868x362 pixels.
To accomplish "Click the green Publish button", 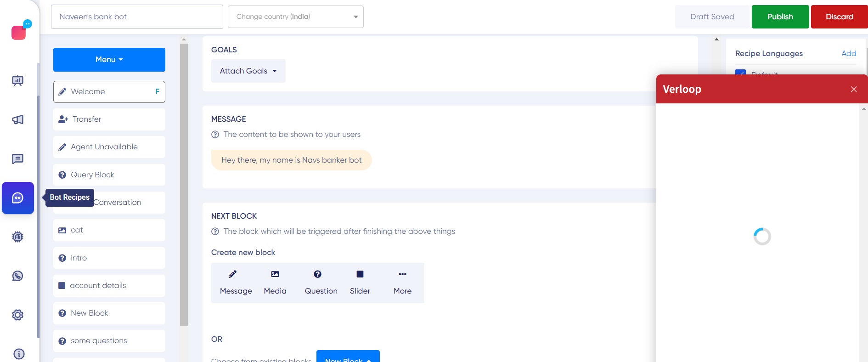I will pyautogui.click(x=780, y=17).
